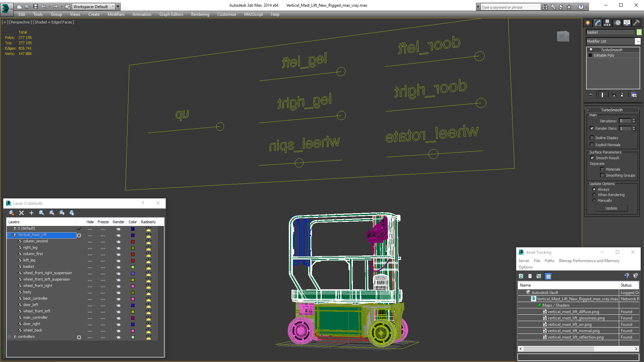This screenshot has height=362, width=644.
Task: Click the Undo arrow icon
Action: pyautogui.click(x=43, y=6)
